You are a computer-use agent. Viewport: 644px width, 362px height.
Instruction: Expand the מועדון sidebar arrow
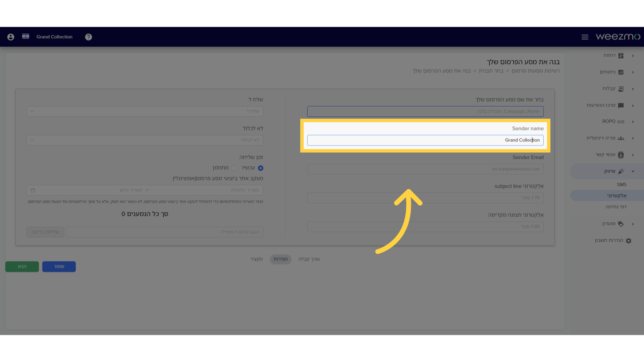tap(633, 224)
